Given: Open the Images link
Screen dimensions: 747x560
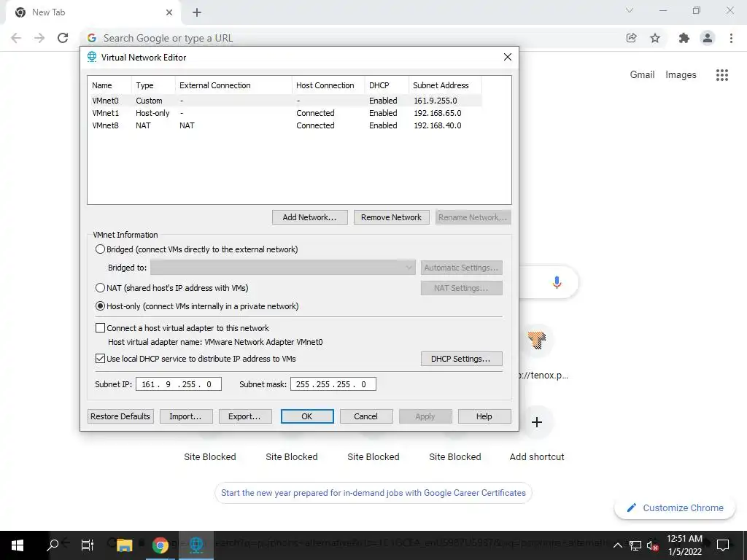Looking at the screenshot, I should click(x=681, y=75).
